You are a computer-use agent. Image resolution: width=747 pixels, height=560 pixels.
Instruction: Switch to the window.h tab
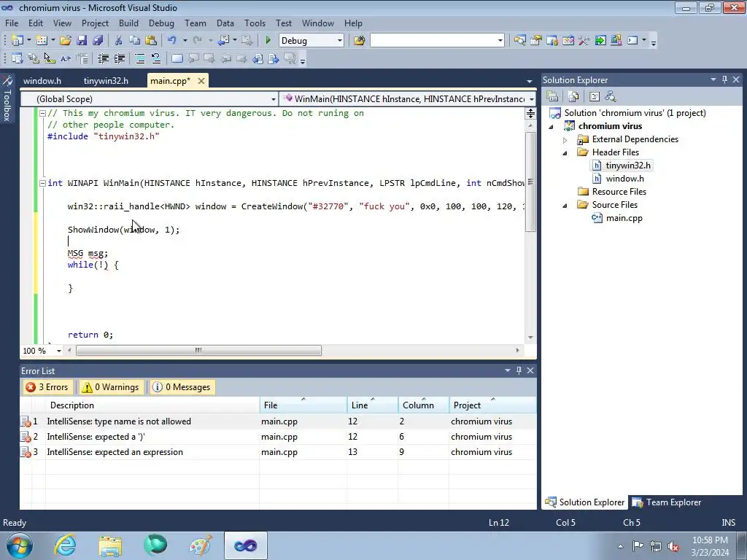[42, 81]
